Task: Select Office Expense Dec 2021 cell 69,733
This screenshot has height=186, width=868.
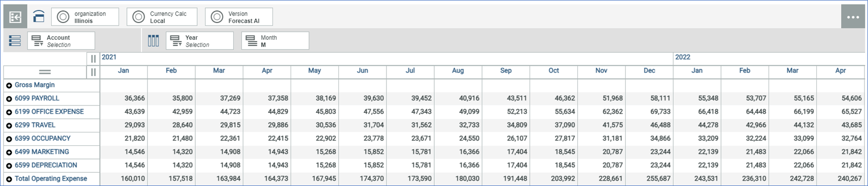Action: pos(649,112)
